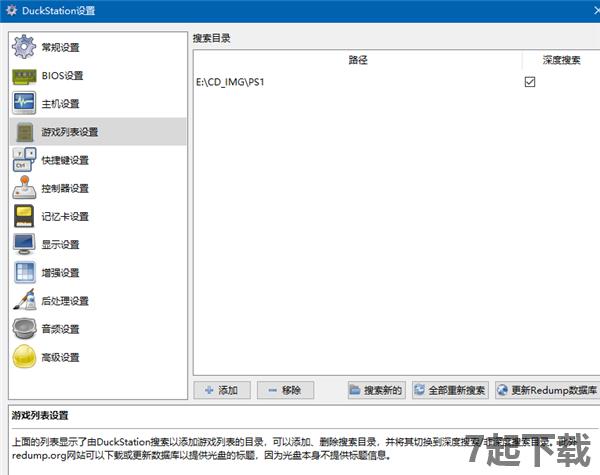Open 后处理设置 page
The image size is (600, 475).
pyautogui.click(x=98, y=300)
